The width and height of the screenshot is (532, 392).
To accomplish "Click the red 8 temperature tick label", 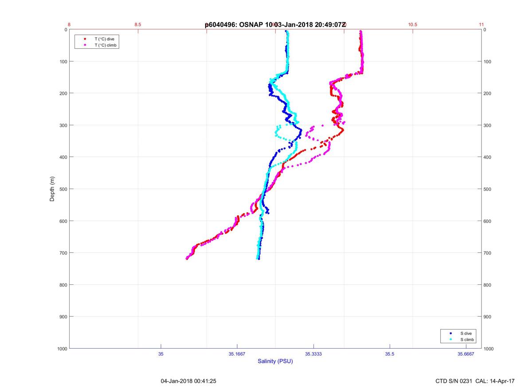I will (x=70, y=25).
